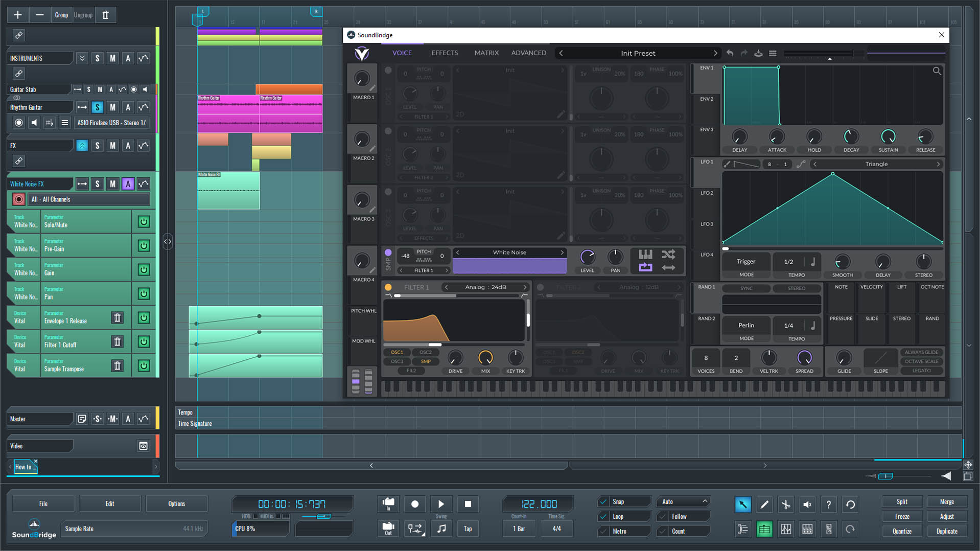Click the Merge button
980x551 pixels.
click(x=947, y=502)
